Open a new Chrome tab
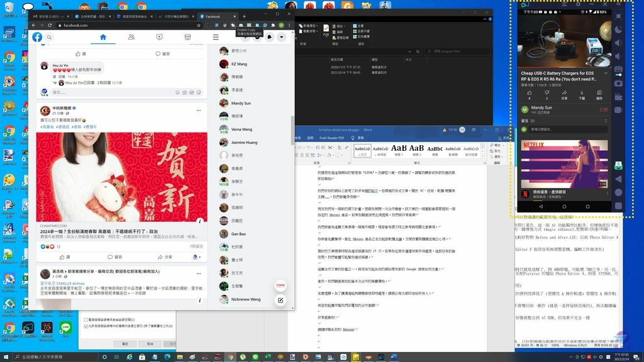 [244, 16]
